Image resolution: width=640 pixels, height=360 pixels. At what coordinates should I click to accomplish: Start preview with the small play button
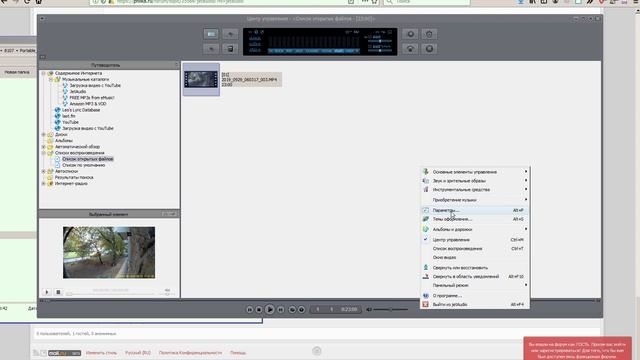47,292
